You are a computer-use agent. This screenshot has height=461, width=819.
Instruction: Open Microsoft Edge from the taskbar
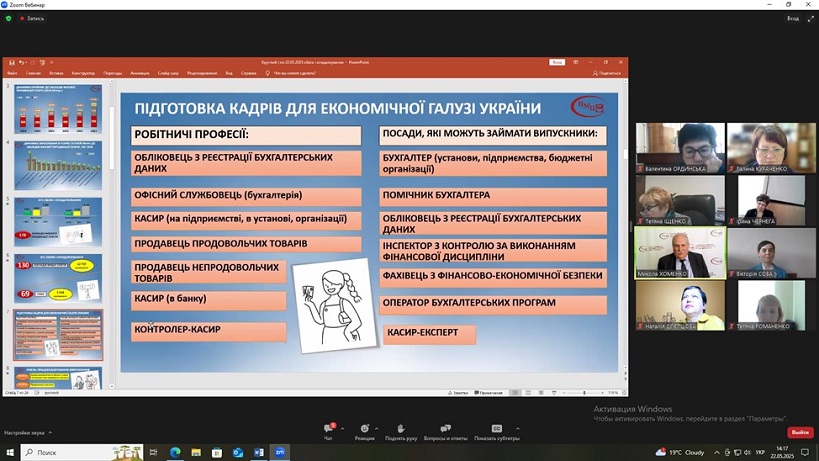(x=174, y=452)
